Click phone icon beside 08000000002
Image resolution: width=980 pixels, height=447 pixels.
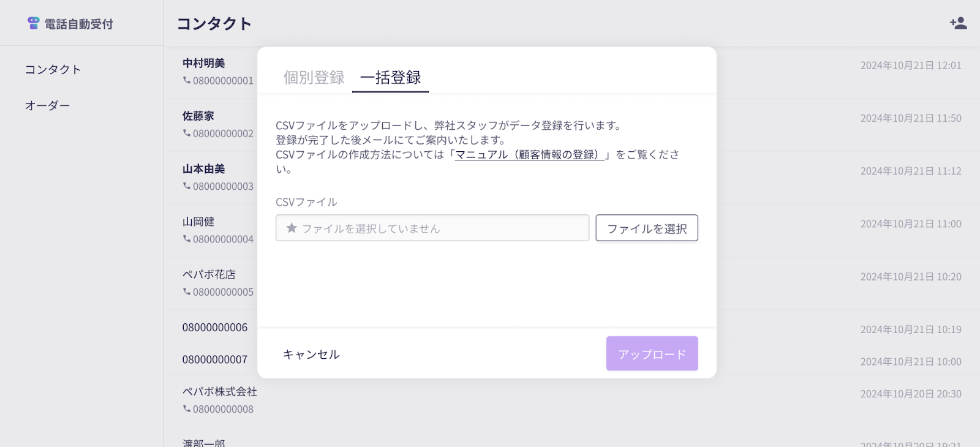(x=187, y=133)
